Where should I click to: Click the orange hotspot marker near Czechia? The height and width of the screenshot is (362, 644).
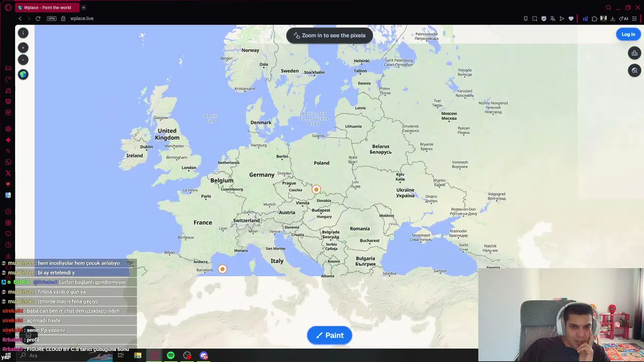pyautogui.click(x=316, y=190)
